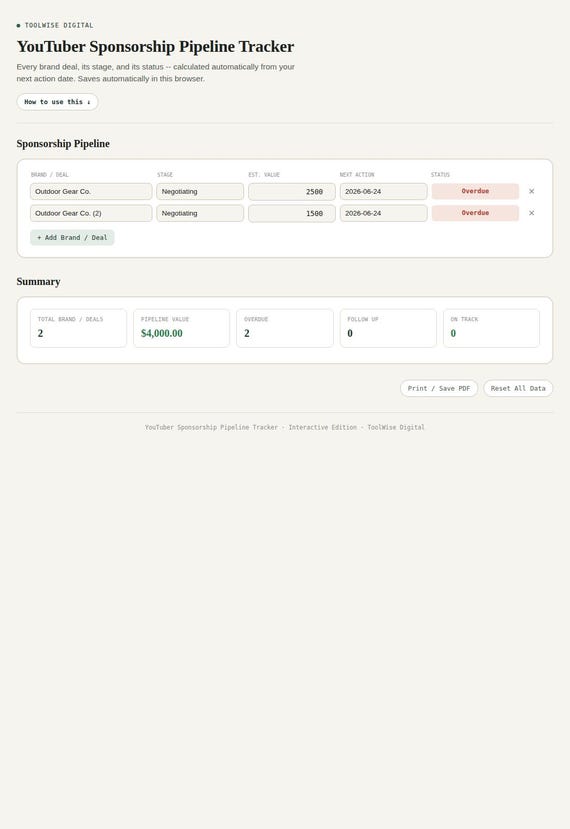
Task: Click the STAGE column header
Action: (x=165, y=174)
